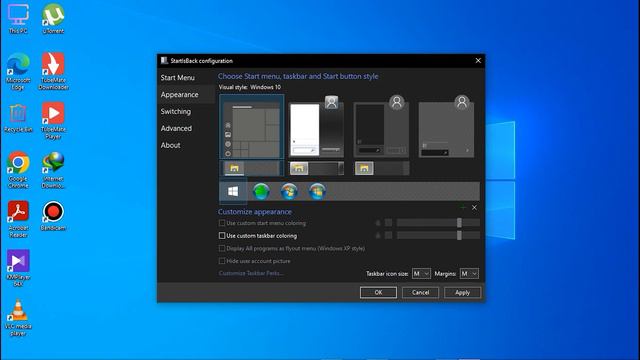Select the Windows 10 tiles start menu style
Viewport: 640px width, 360px height.
(252, 127)
